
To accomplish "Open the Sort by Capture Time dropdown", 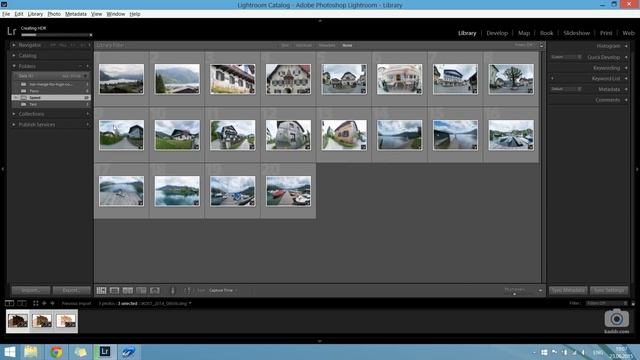I will pyautogui.click(x=223, y=290).
